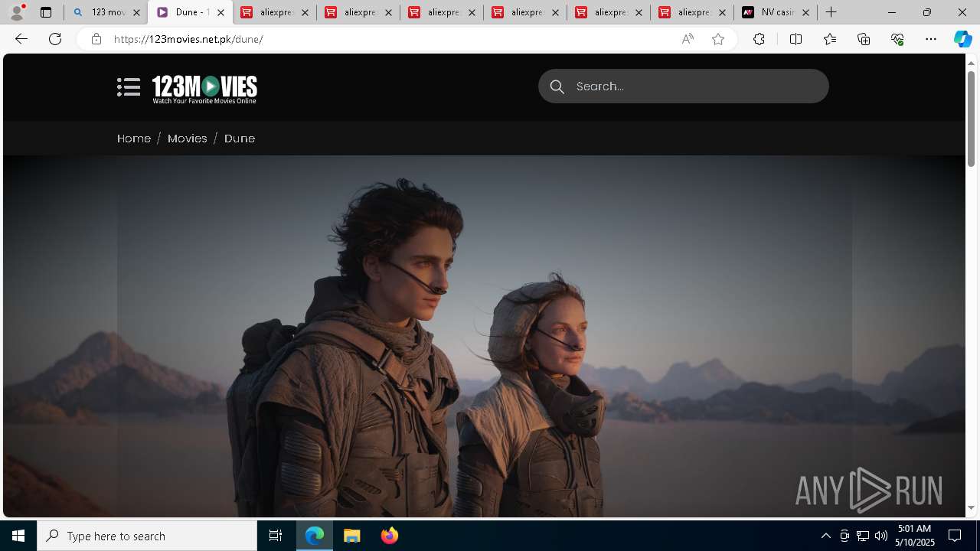Toggle Read aloud in address bar
980x551 pixels.
click(688, 39)
